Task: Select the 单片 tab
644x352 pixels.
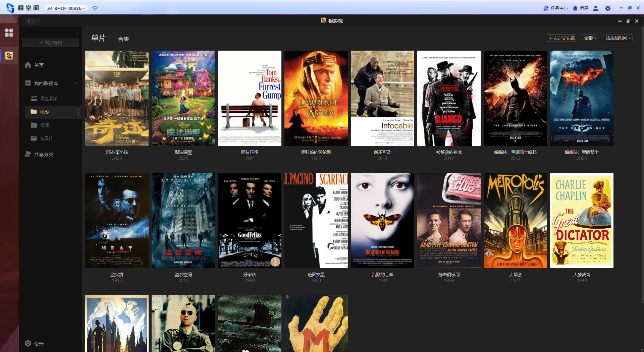Action: tap(98, 38)
